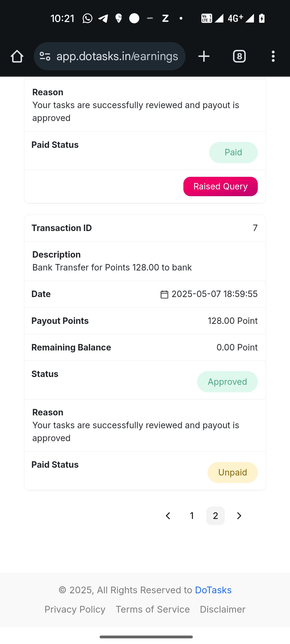
Task: Go to previous page with left chevron
Action: click(x=168, y=516)
